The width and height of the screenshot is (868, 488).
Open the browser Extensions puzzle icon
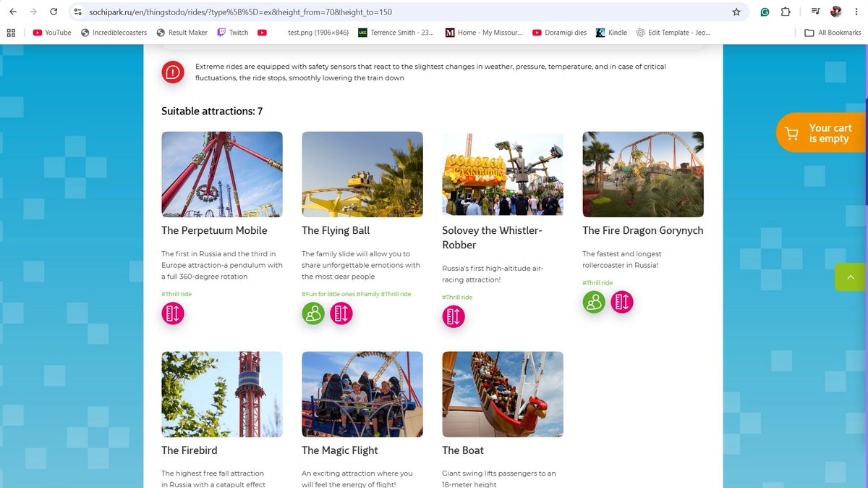coord(786,12)
